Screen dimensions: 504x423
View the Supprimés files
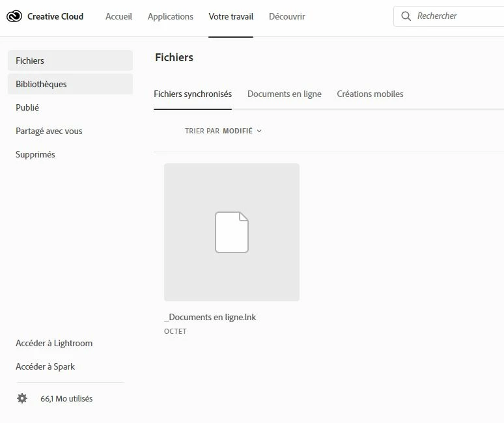pos(35,154)
